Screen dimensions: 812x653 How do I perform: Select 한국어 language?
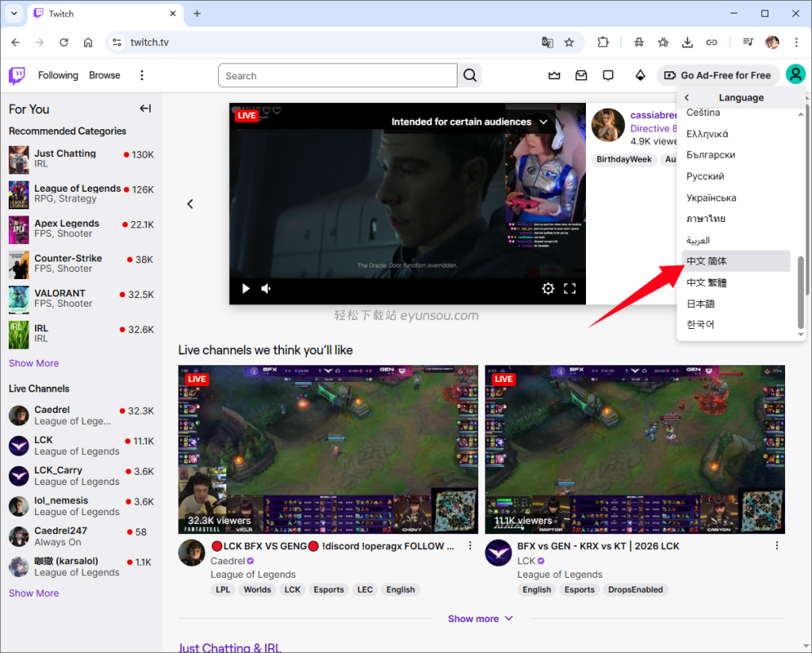[736, 324]
